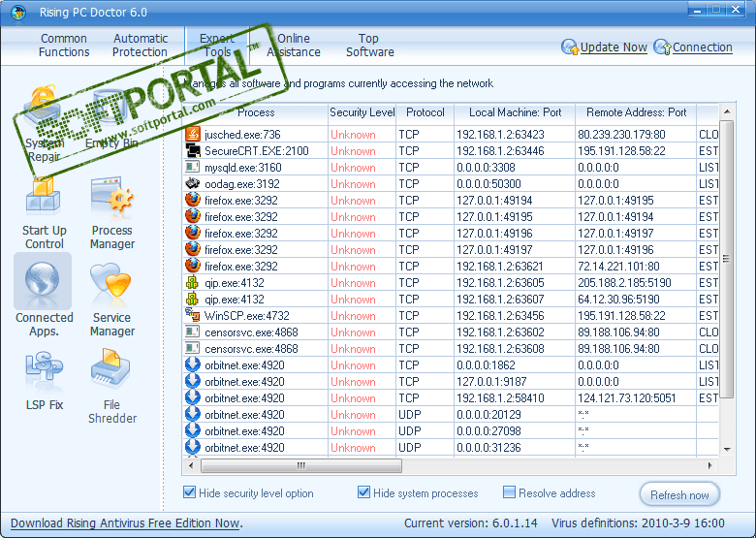This screenshot has width=756, height=538.
Task: Click the oodag.exe process icon
Action: (x=193, y=183)
